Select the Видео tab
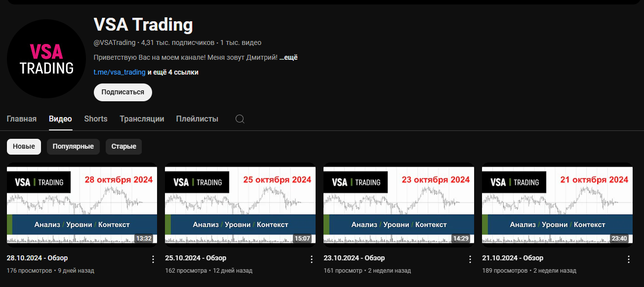644x287 pixels. coord(60,119)
